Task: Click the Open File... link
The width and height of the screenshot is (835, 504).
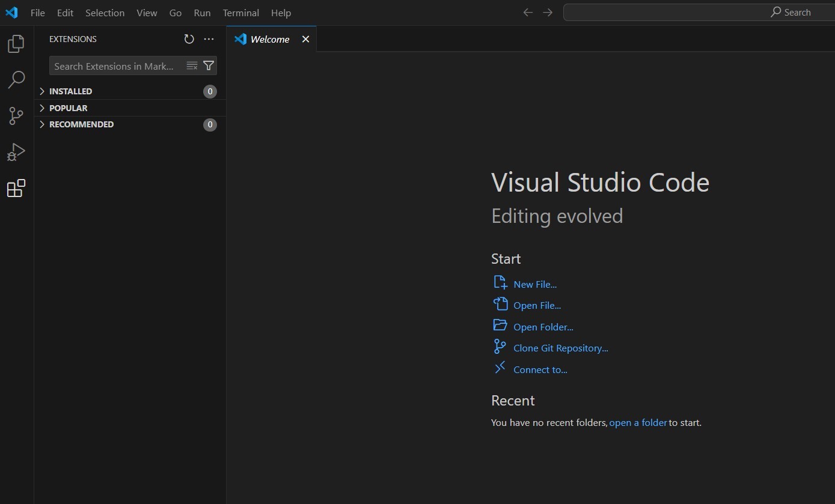Action: click(537, 305)
